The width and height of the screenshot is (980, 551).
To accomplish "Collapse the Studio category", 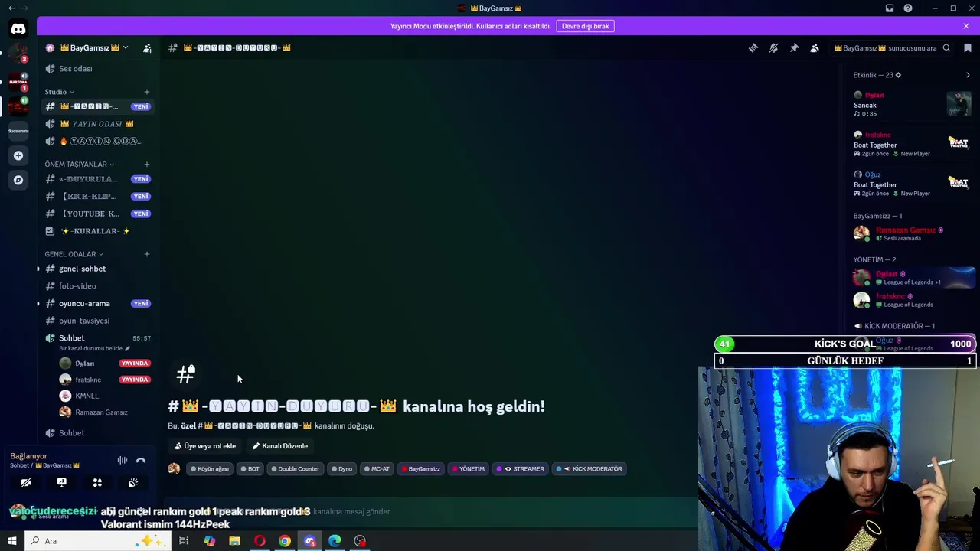I will 59,92.
